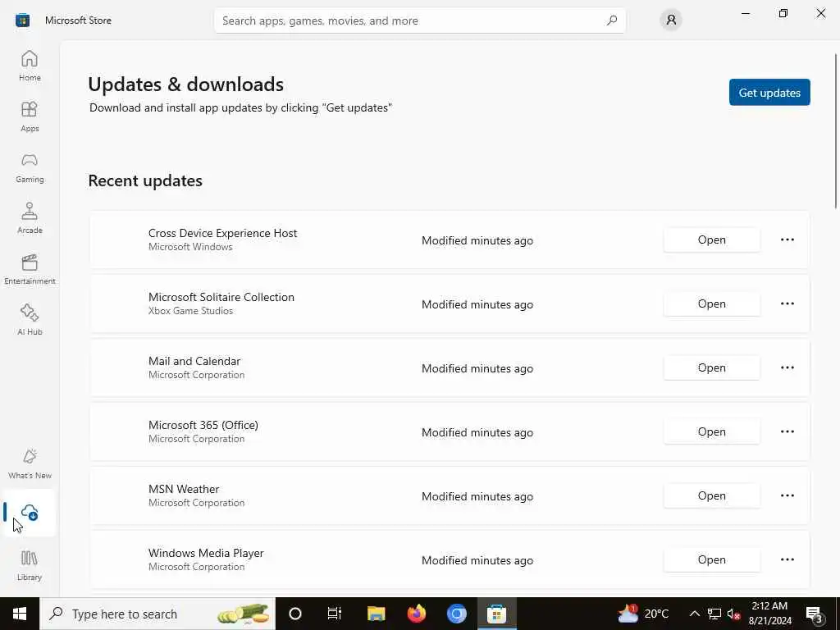This screenshot has width=840, height=630.
Task: Open the notification center icon
Action: tap(815, 614)
